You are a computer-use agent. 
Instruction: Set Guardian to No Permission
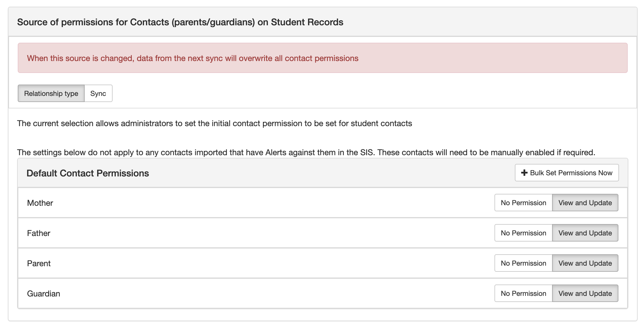pos(523,293)
